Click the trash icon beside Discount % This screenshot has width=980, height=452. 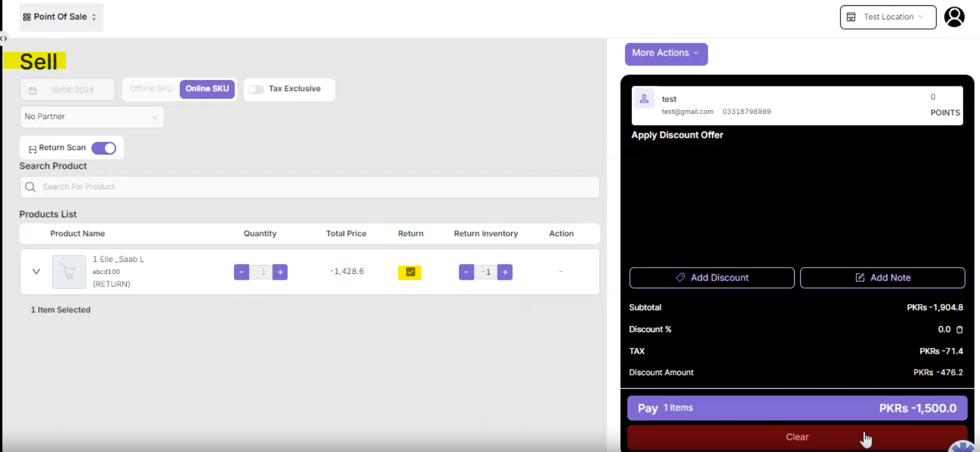click(960, 329)
